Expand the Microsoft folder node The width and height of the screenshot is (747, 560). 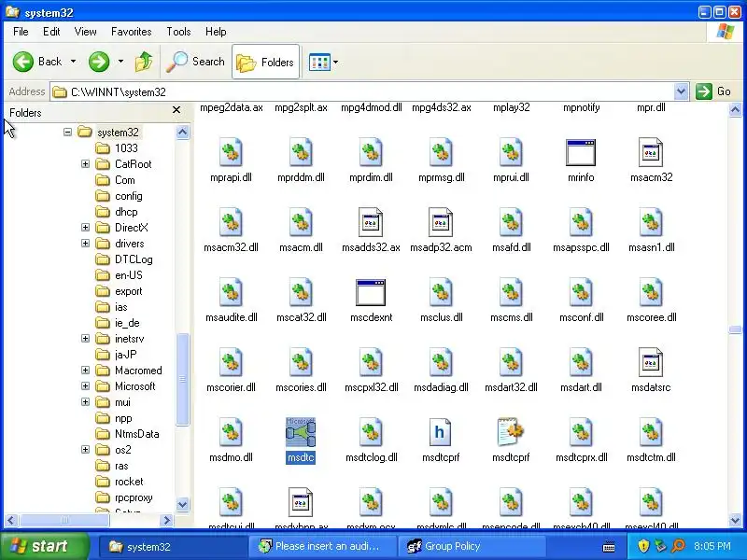[85, 386]
